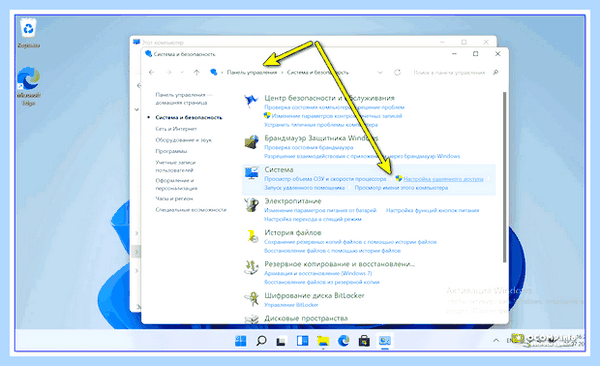Screen dimensions: 600x366
Task: Select Специальные возможности in sidebar
Action: point(191,210)
